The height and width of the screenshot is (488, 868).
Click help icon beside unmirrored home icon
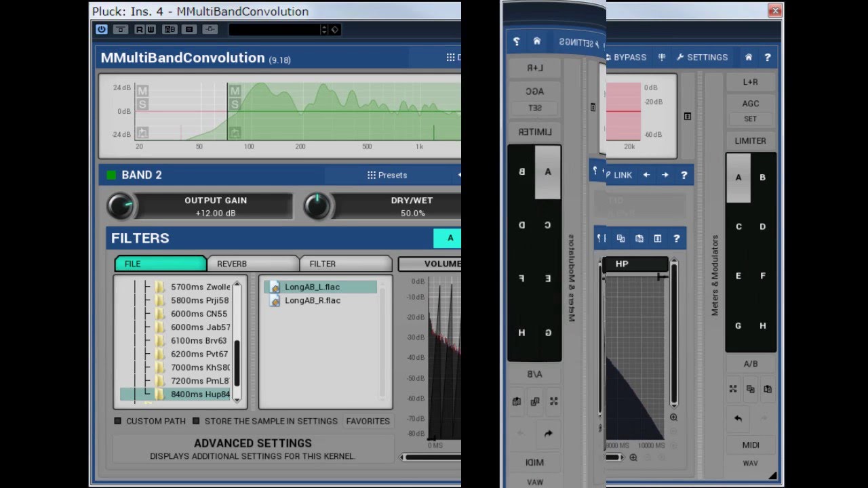[x=768, y=58]
